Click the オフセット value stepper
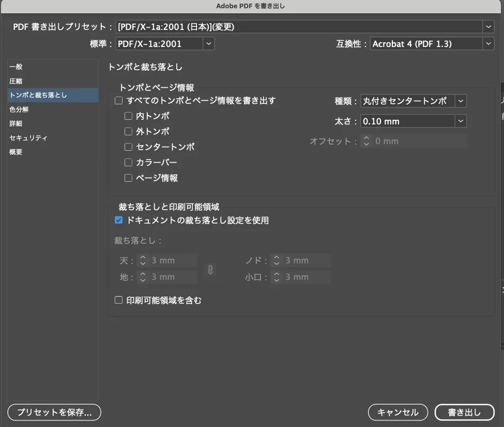Screen dimensions: 504x427 coord(367,140)
